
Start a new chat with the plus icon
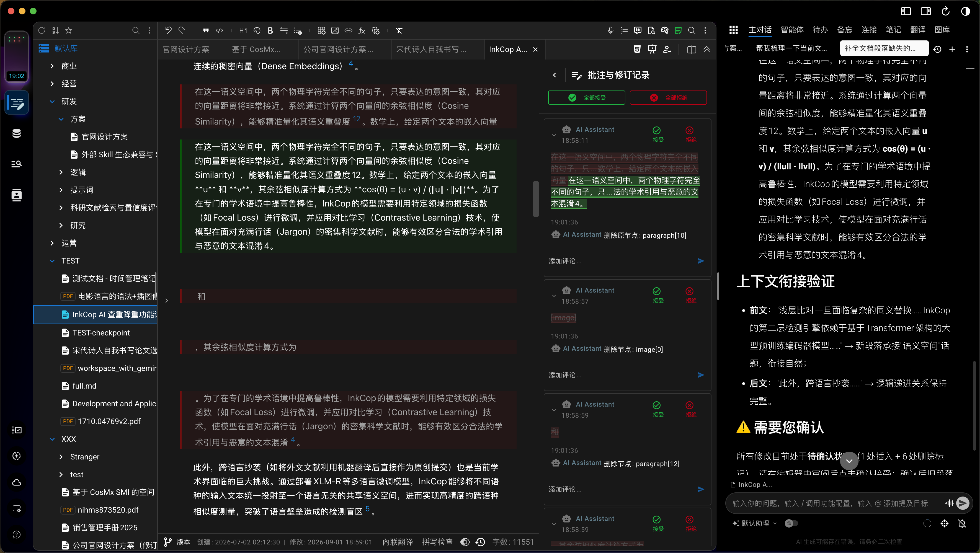[952, 49]
